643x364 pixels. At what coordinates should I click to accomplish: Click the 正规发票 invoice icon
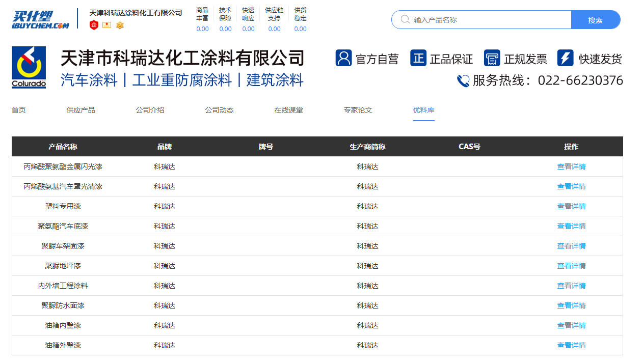pos(492,58)
